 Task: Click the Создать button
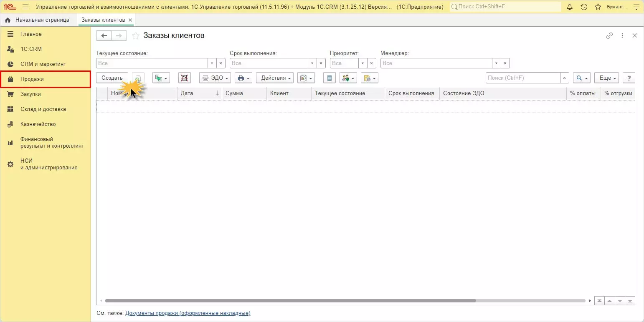coord(112,78)
